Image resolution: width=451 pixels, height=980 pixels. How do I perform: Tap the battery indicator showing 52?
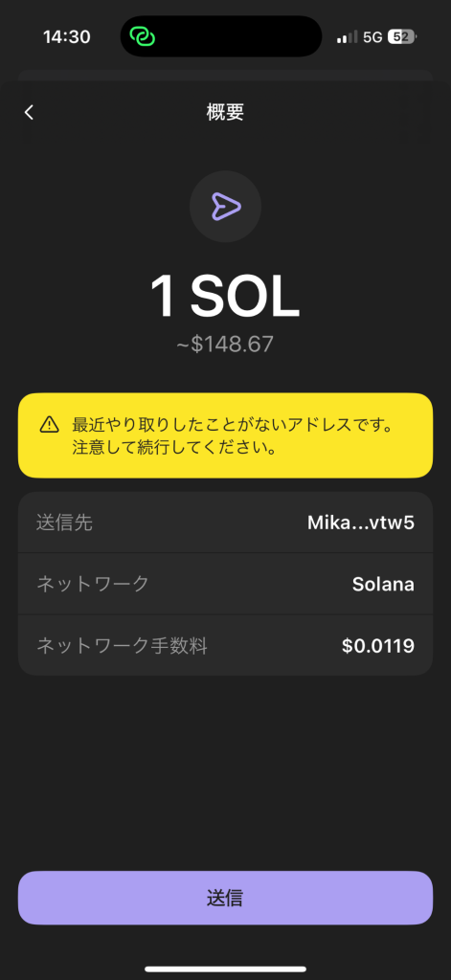pyautogui.click(x=401, y=37)
